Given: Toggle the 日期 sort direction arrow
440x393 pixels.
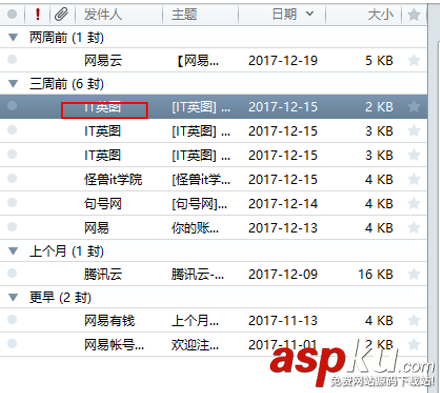Looking at the screenshot, I should (310, 14).
